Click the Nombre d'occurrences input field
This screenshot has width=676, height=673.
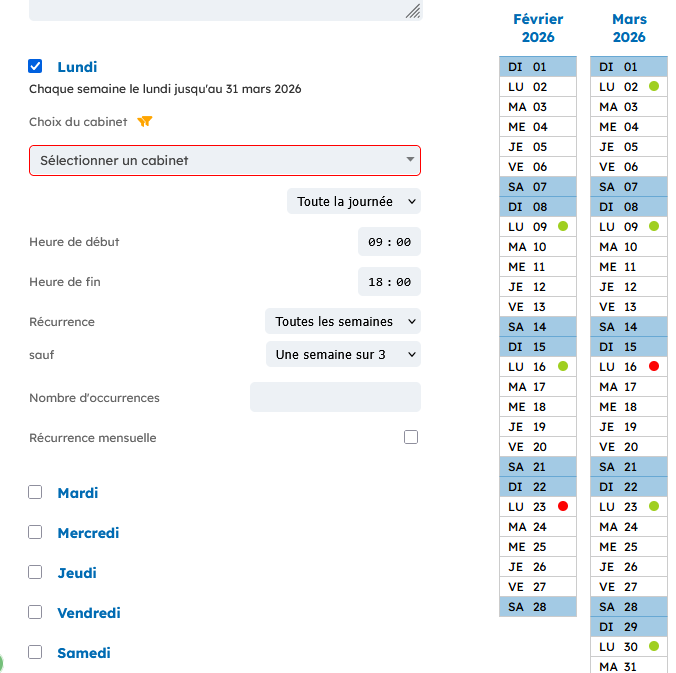(335, 397)
